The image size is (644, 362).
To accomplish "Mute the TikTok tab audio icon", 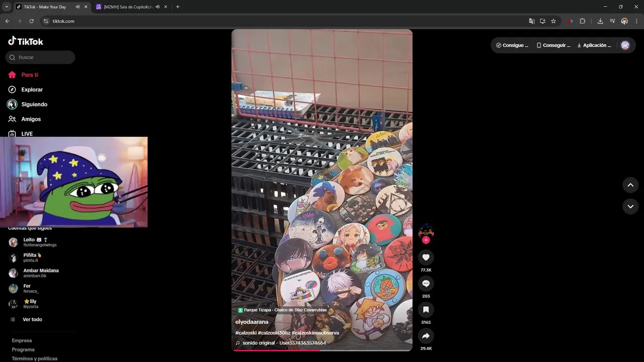I will pos(77,7).
